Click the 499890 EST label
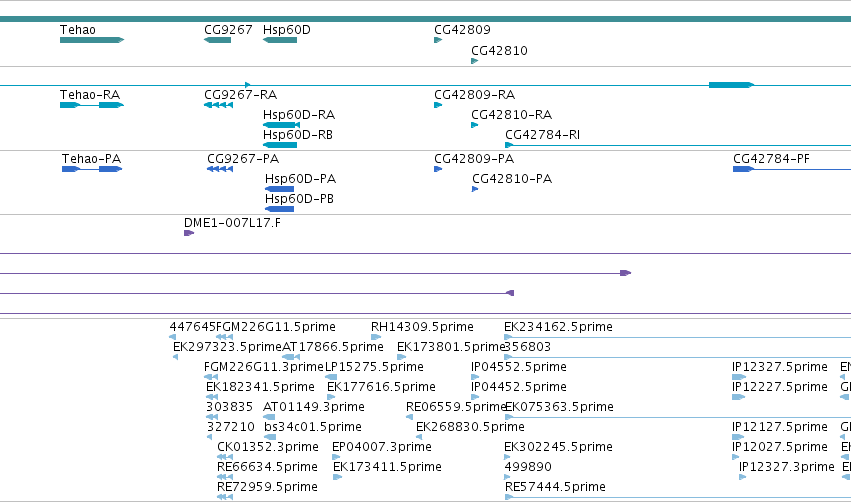The width and height of the screenshot is (851, 502). point(528,468)
